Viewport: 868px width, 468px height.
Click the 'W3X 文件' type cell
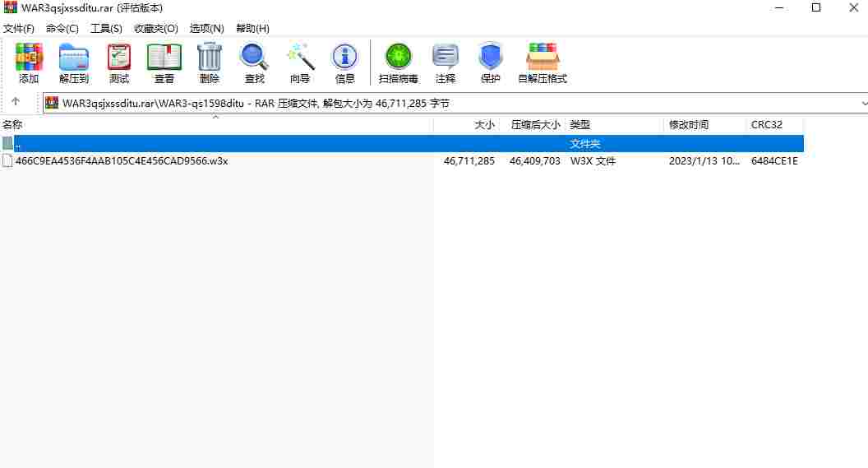click(593, 161)
